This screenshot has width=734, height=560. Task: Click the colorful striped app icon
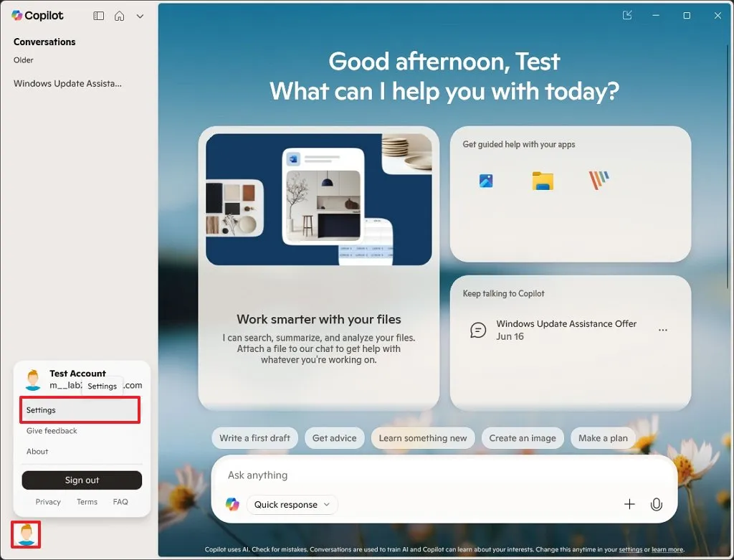coord(599,180)
